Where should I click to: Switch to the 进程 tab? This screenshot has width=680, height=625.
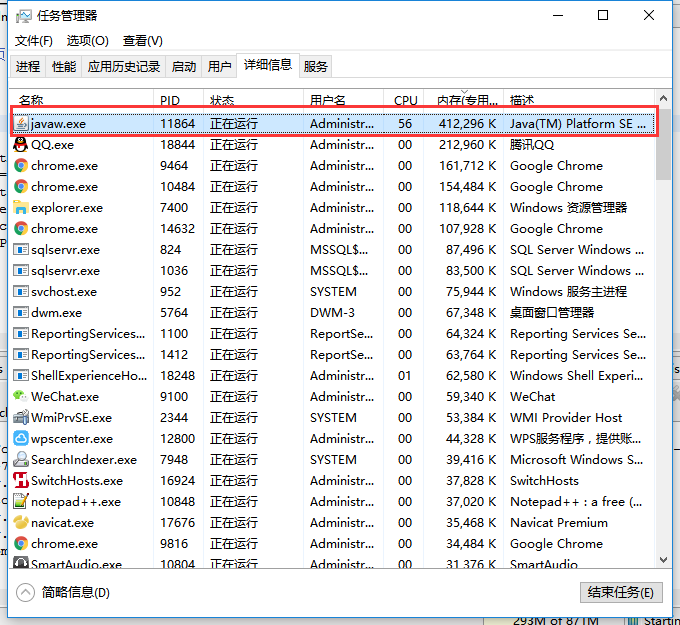tap(28, 66)
